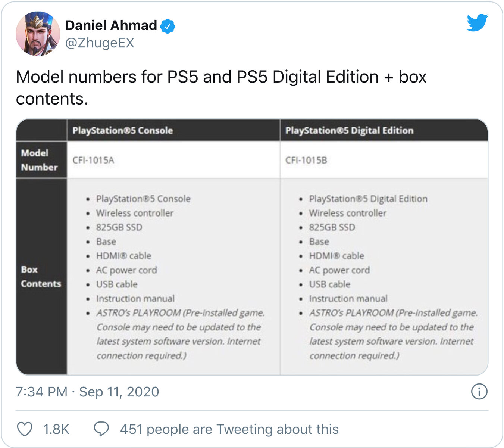Click the Model Number row label
The width and height of the screenshot is (504, 448).
pyautogui.click(x=39, y=160)
